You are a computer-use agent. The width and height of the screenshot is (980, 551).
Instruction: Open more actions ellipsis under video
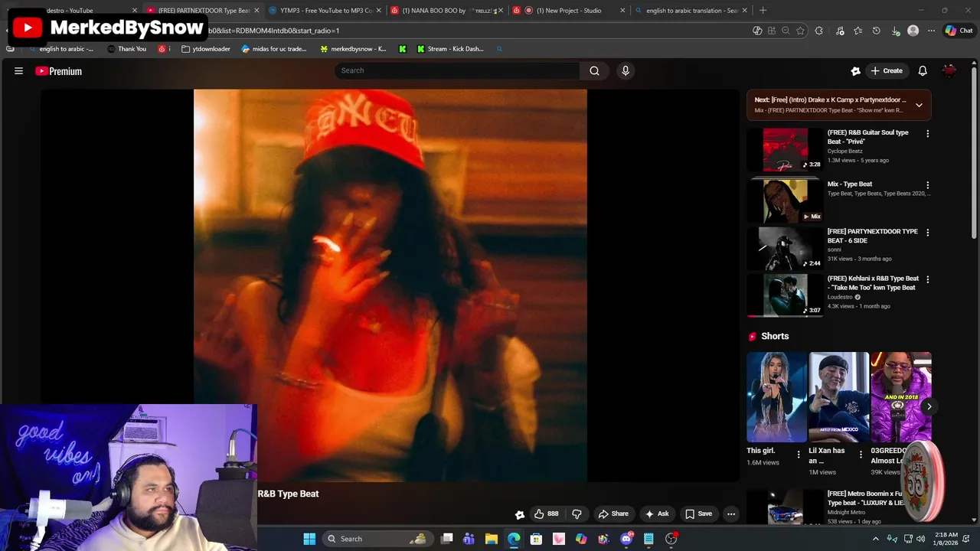point(731,514)
